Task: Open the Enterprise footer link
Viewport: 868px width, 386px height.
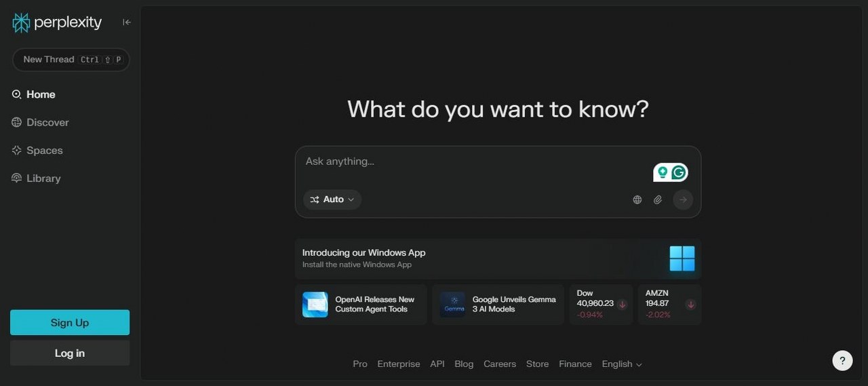Action: [399, 364]
